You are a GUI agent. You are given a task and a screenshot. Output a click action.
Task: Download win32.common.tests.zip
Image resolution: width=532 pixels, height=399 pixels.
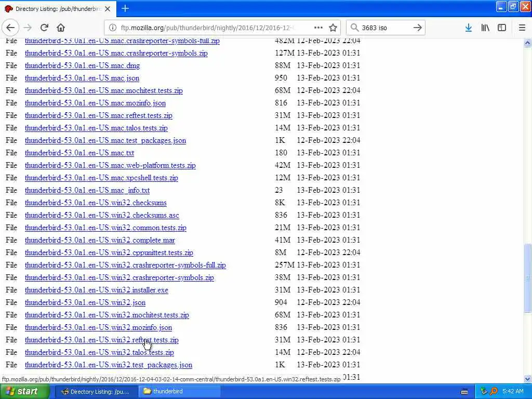click(105, 228)
